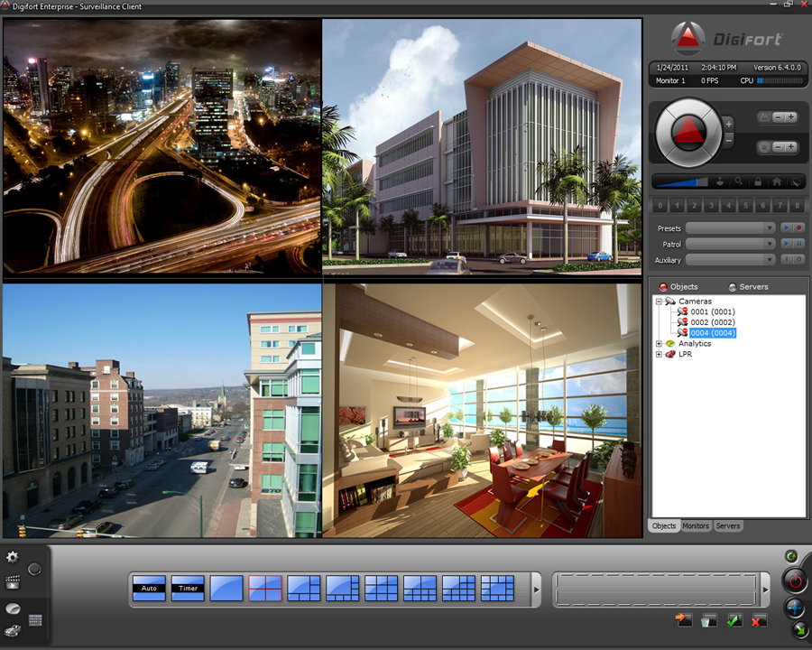Open the Patrol dropdown
The image size is (812, 650).
tap(730, 244)
